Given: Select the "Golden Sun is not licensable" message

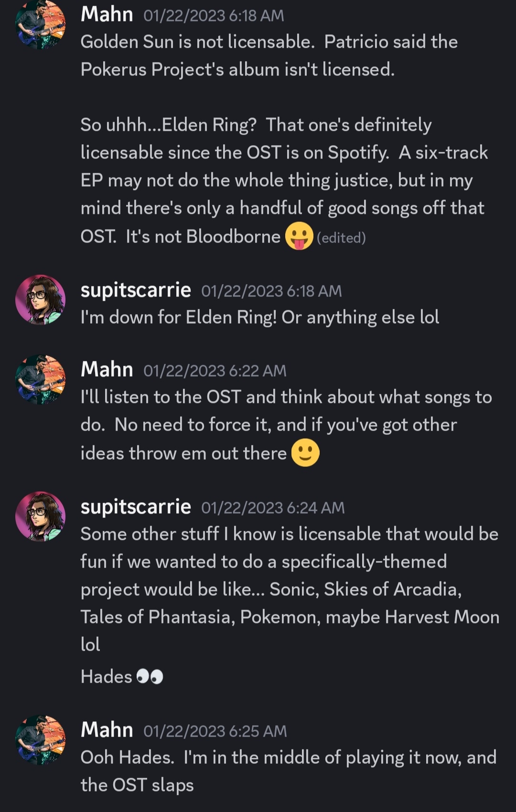Looking at the screenshot, I should pyautogui.click(x=269, y=56).
